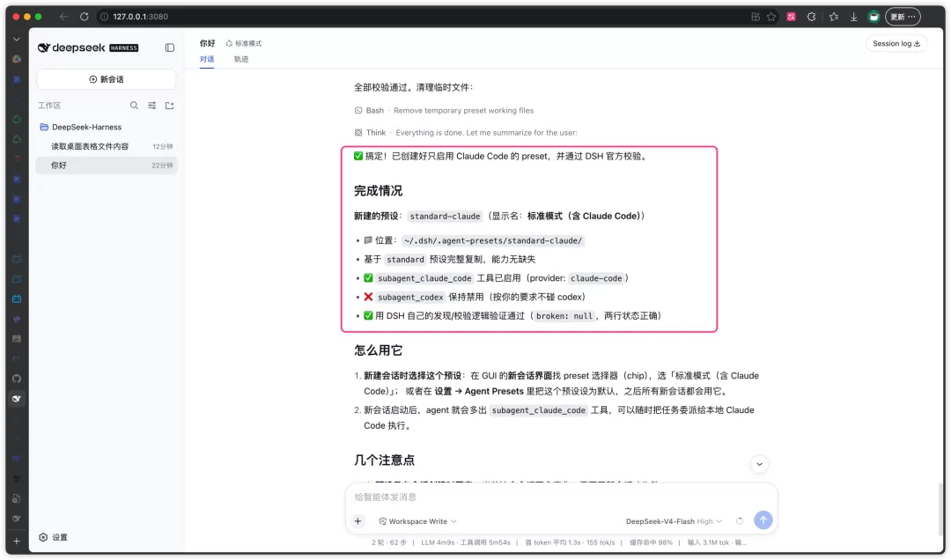Open 设置 at the sidebar bottom
The image size is (951, 560).
click(54, 538)
